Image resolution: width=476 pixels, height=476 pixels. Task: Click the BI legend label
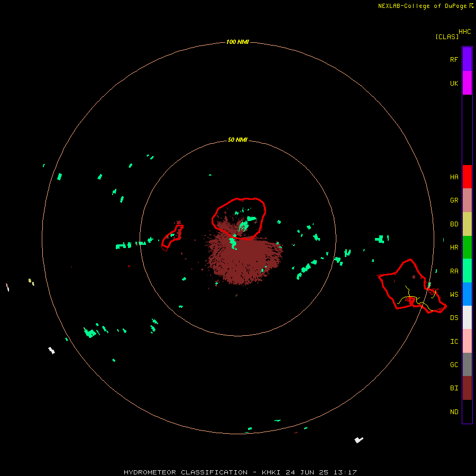tap(454, 388)
